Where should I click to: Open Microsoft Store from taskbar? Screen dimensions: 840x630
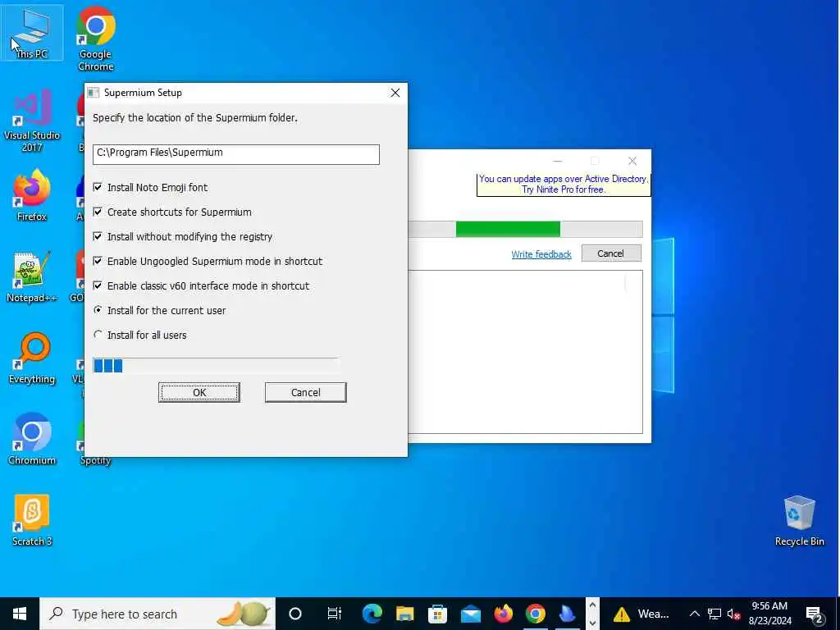(x=438, y=614)
